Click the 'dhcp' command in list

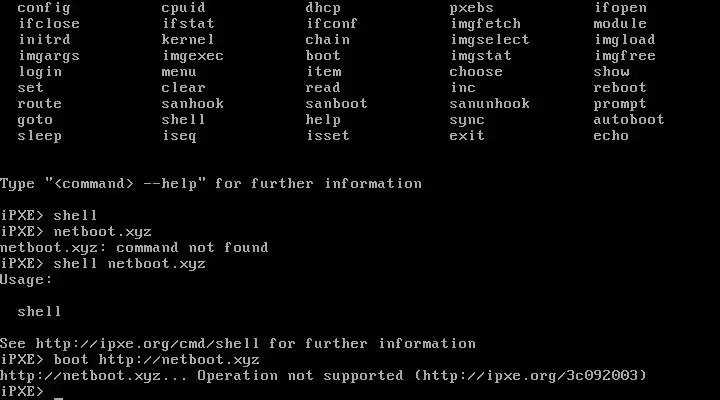point(323,8)
